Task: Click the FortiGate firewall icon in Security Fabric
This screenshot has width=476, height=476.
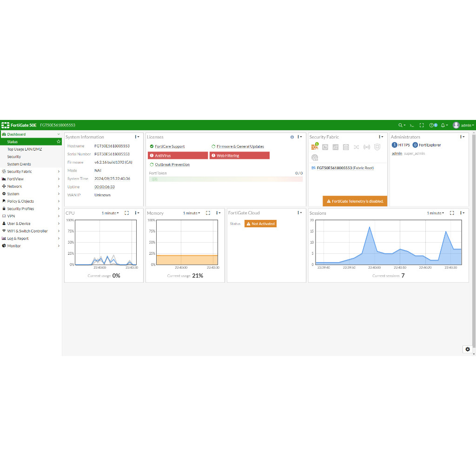Action: pyautogui.click(x=315, y=147)
